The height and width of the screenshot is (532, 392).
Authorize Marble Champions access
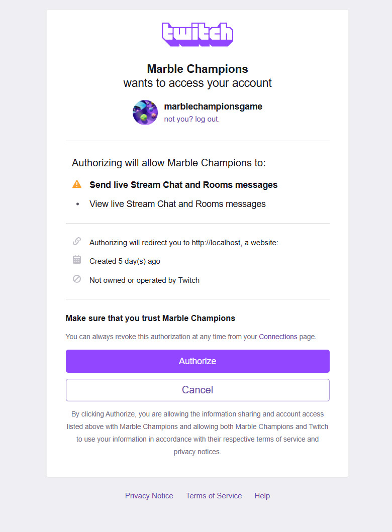pyautogui.click(x=198, y=361)
